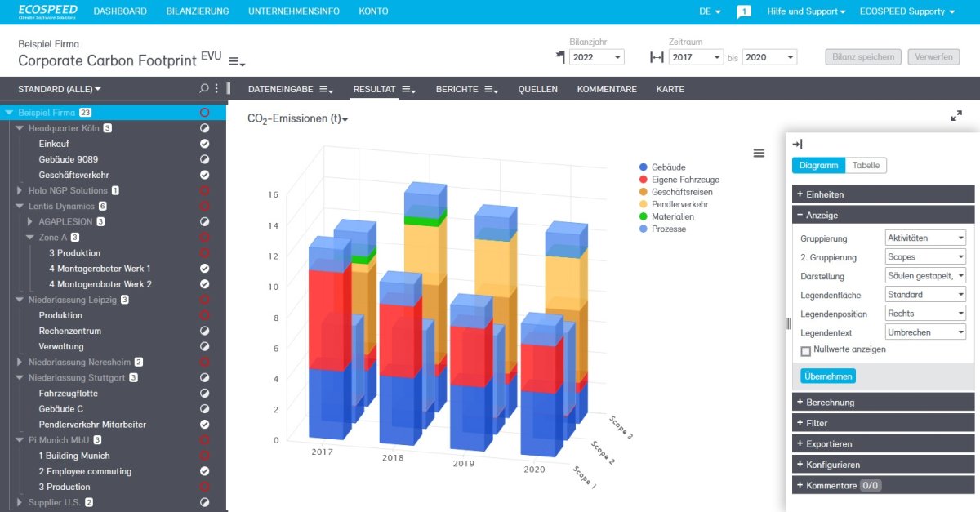980x512 pixels.
Task: Click the search icon in sidebar header
Action: point(204,88)
